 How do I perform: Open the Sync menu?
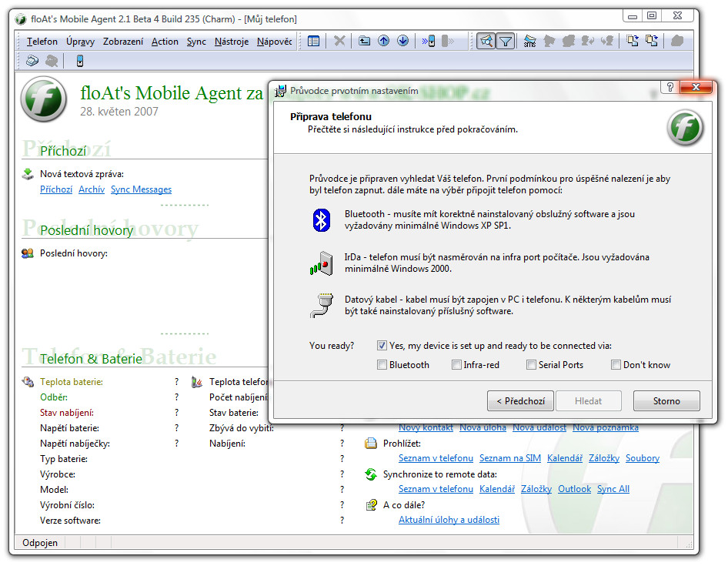point(196,42)
